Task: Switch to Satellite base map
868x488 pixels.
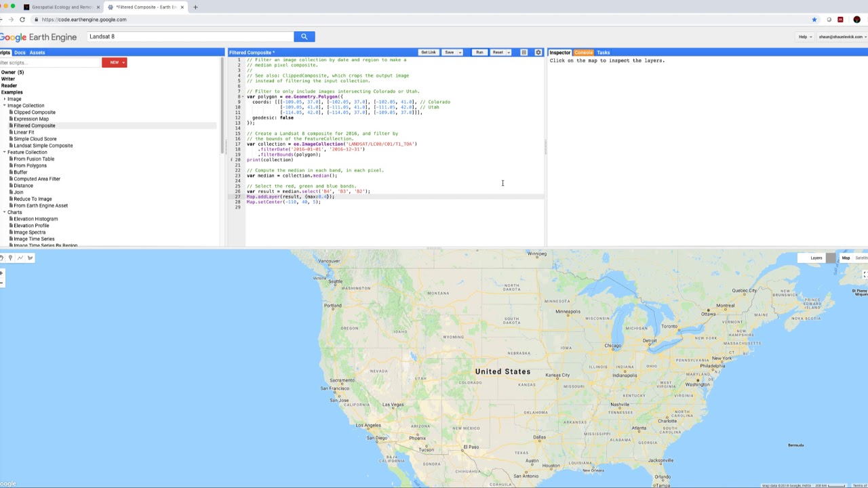Action: pyautogui.click(x=861, y=258)
